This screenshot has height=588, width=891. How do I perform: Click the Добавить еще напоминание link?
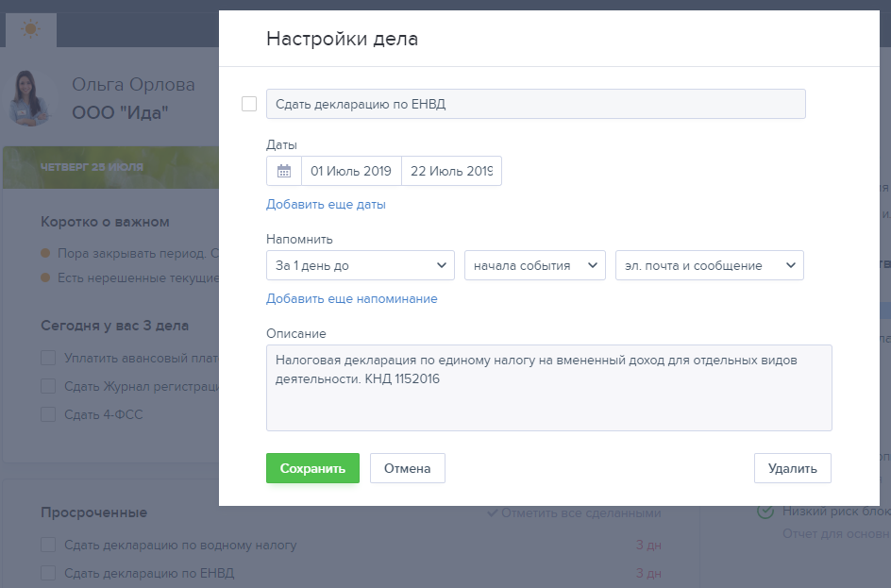pos(351,299)
